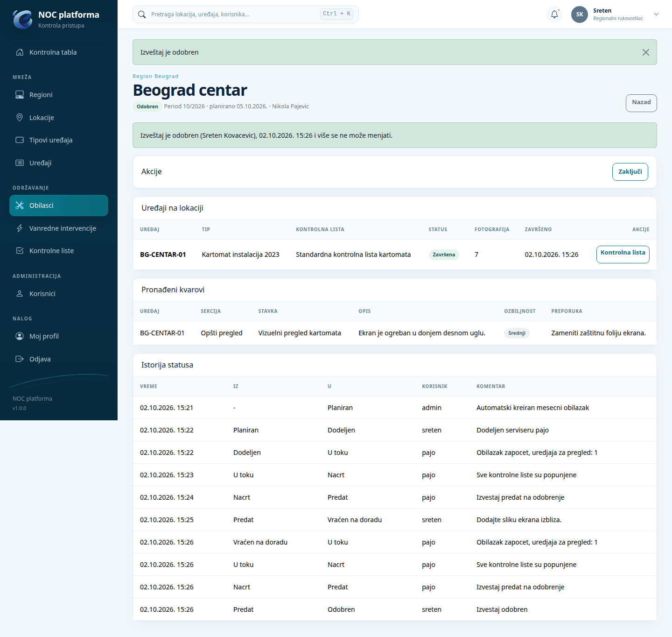The width and height of the screenshot is (672, 637).
Task: Click the Završena status badge
Action: click(444, 255)
